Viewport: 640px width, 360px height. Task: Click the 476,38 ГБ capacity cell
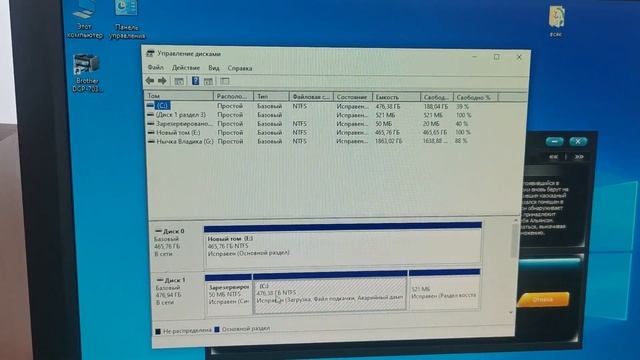[x=388, y=106]
